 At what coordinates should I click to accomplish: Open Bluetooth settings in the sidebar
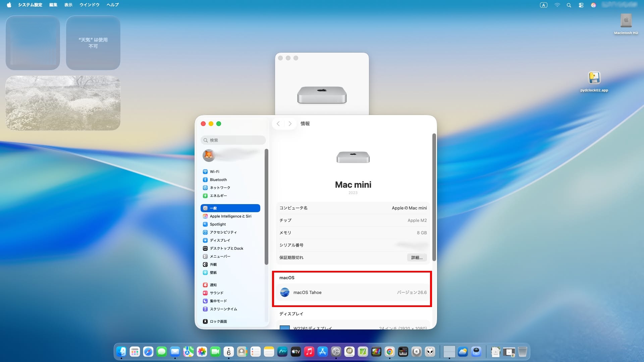tap(230, 180)
